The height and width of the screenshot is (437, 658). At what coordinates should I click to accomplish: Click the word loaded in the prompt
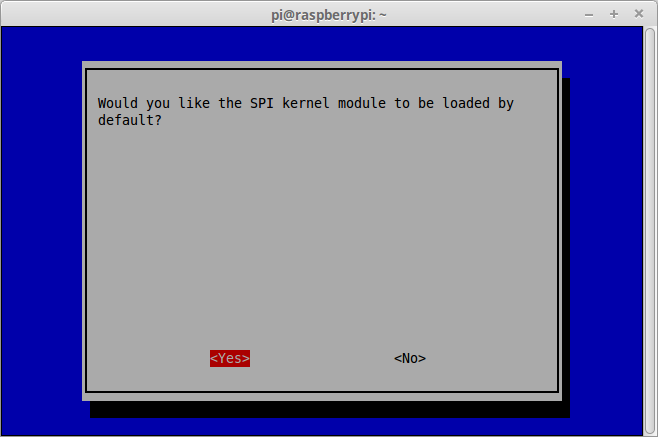(x=466, y=103)
